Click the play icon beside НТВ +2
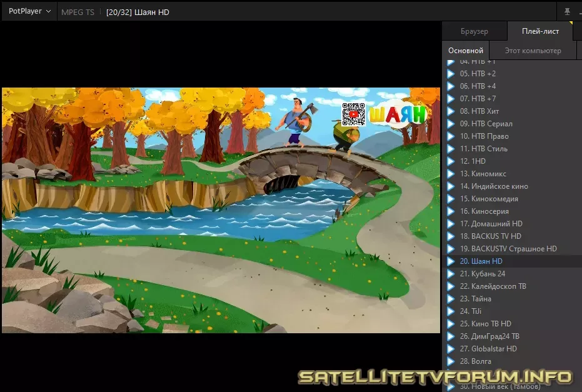Image resolution: width=582 pixels, height=392 pixels. point(451,74)
